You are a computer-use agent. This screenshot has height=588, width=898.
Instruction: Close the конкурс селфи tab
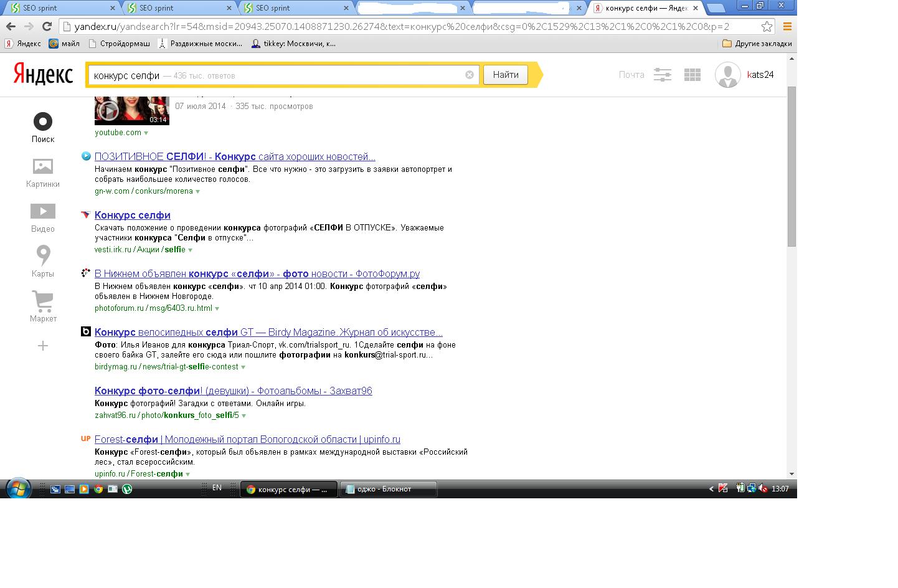(695, 8)
